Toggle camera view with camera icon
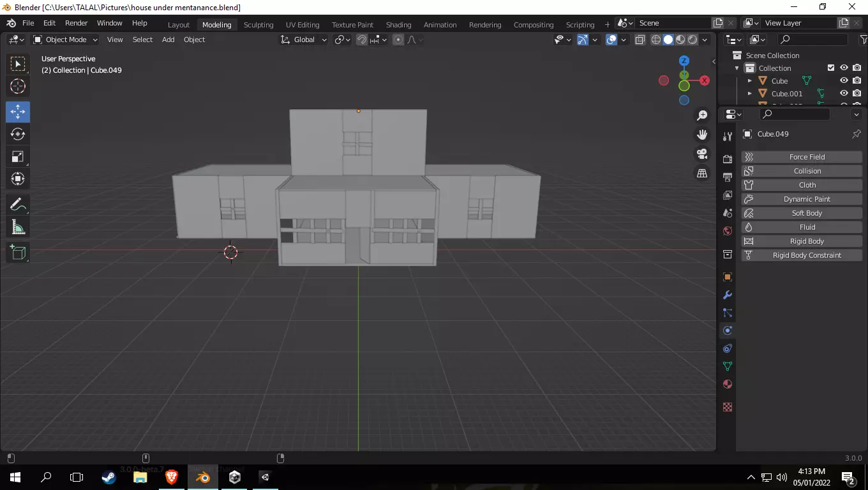Viewport: 868px width, 490px height. click(702, 154)
